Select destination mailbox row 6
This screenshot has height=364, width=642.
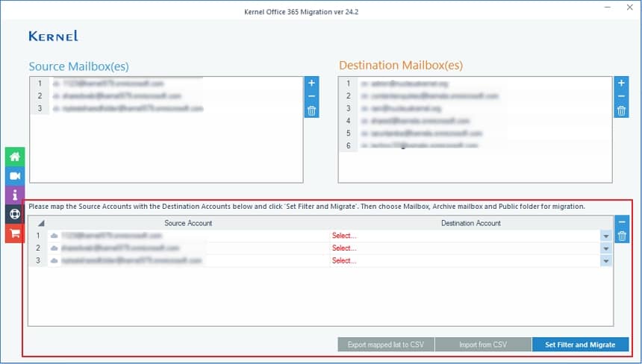[475, 145]
